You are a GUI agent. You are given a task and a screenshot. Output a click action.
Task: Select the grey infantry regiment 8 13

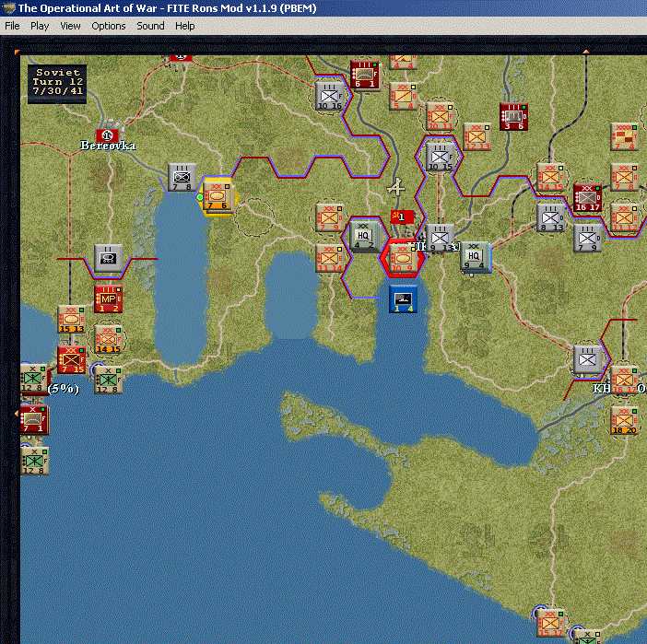(x=550, y=217)
